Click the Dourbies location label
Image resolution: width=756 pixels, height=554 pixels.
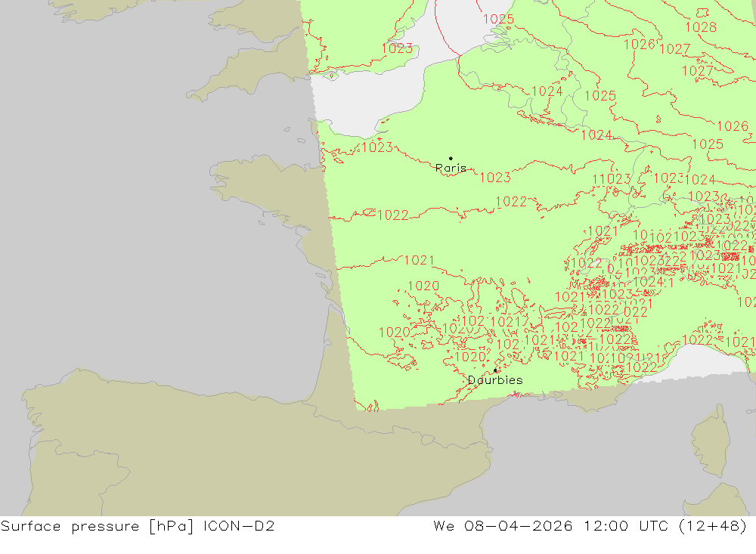coord(495,380)
